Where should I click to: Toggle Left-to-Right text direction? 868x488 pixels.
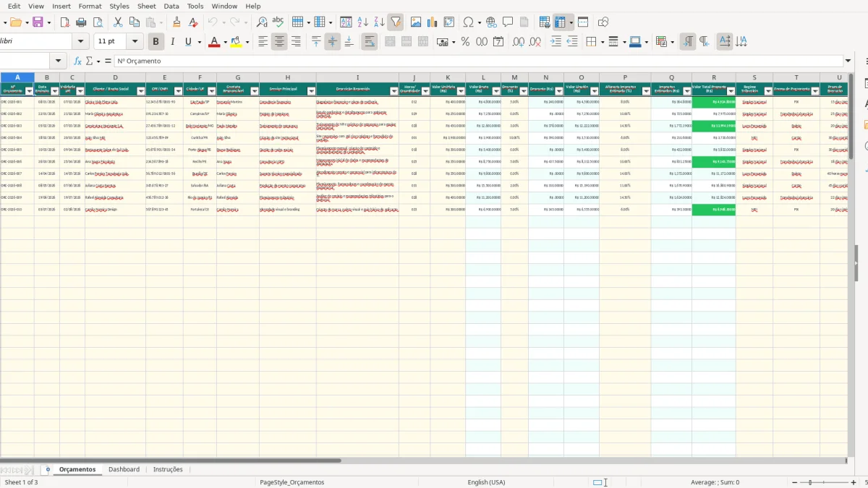pos(688,42)
